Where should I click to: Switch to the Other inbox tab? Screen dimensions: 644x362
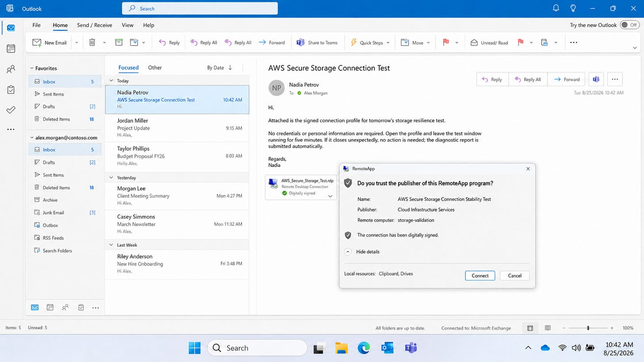[155, 68]
